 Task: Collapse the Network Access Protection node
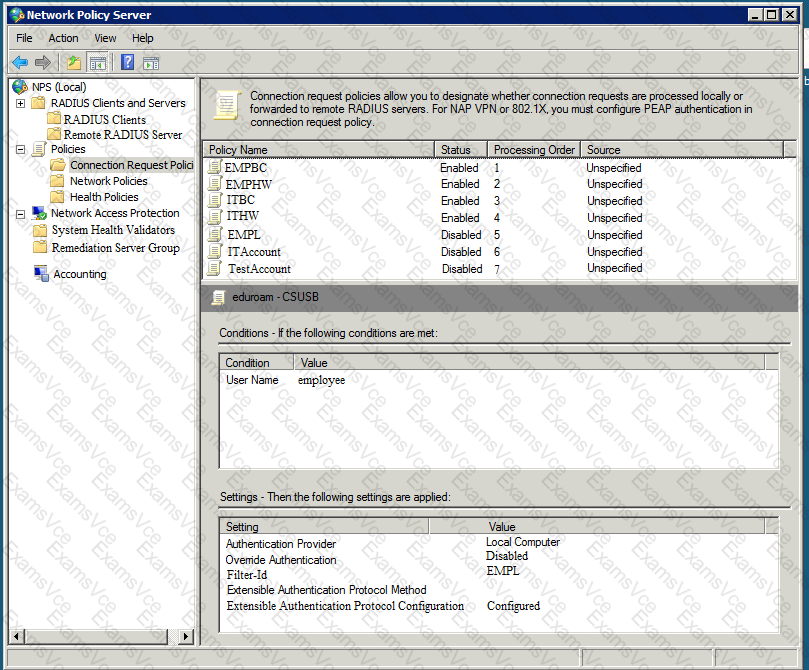[21, 213]
